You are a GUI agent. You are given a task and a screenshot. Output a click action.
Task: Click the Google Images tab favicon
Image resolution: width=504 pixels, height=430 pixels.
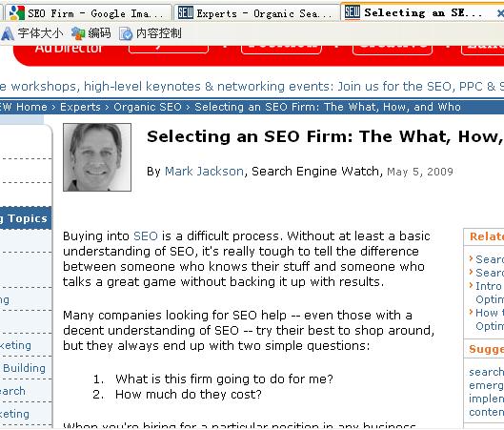pyautogui.click(x=17, y=12)
